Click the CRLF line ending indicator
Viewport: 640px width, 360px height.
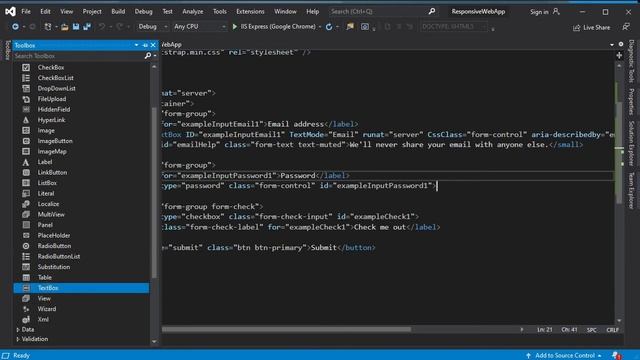click(612, 330)
